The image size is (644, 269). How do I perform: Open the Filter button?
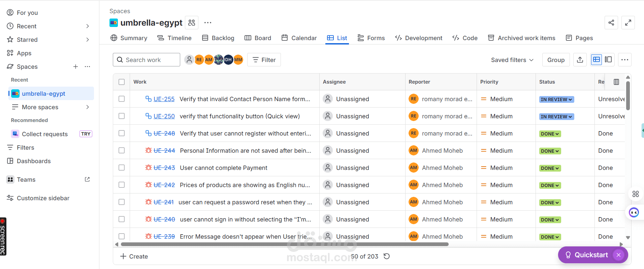[x=264, y=60]
